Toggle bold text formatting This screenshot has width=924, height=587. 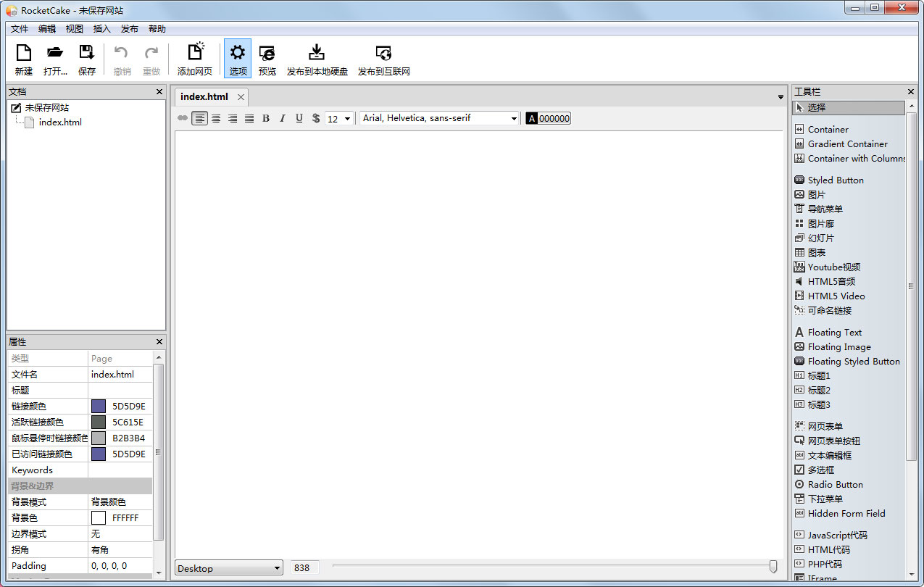point(266,118)
